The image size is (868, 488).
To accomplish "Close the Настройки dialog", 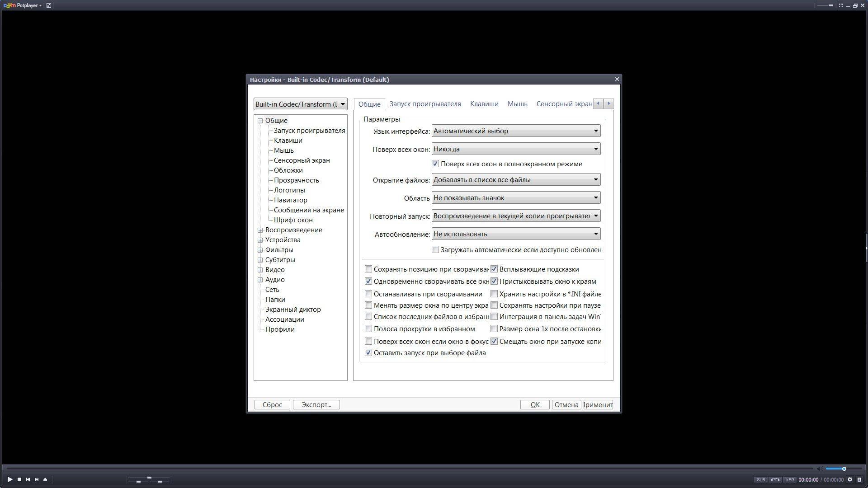I will [617, 79].
